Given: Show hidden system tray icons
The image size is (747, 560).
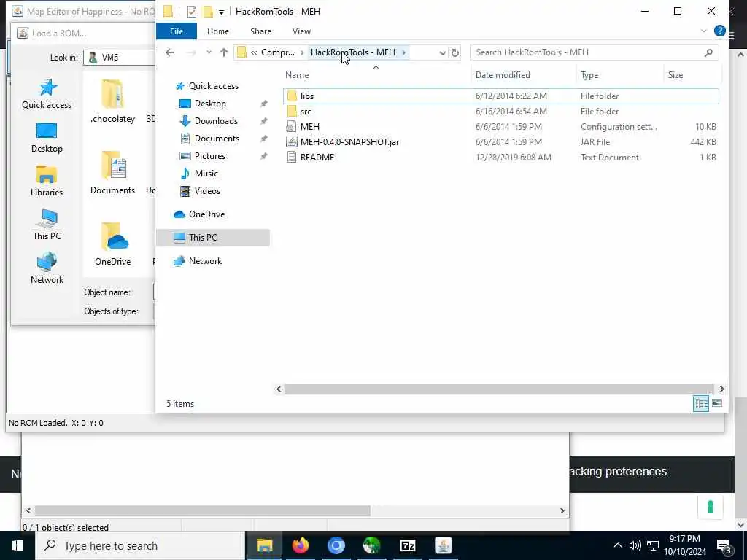Looking at the screenshot, I should coord(617,545).
